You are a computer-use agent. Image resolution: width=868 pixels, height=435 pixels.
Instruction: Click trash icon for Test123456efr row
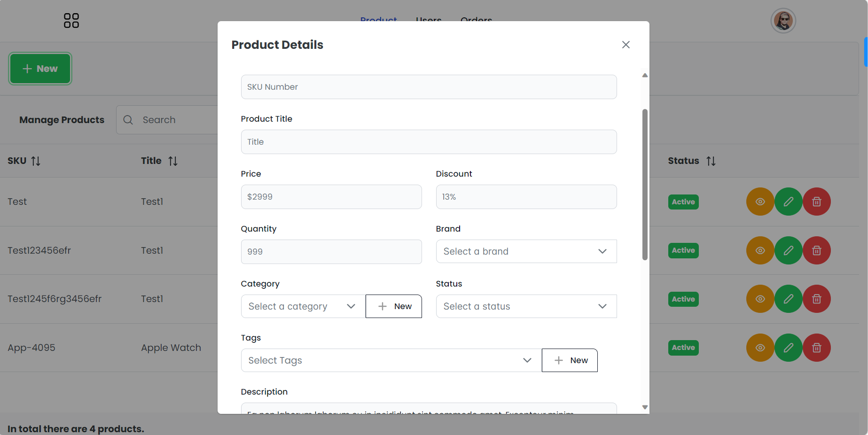coord(816,250)
